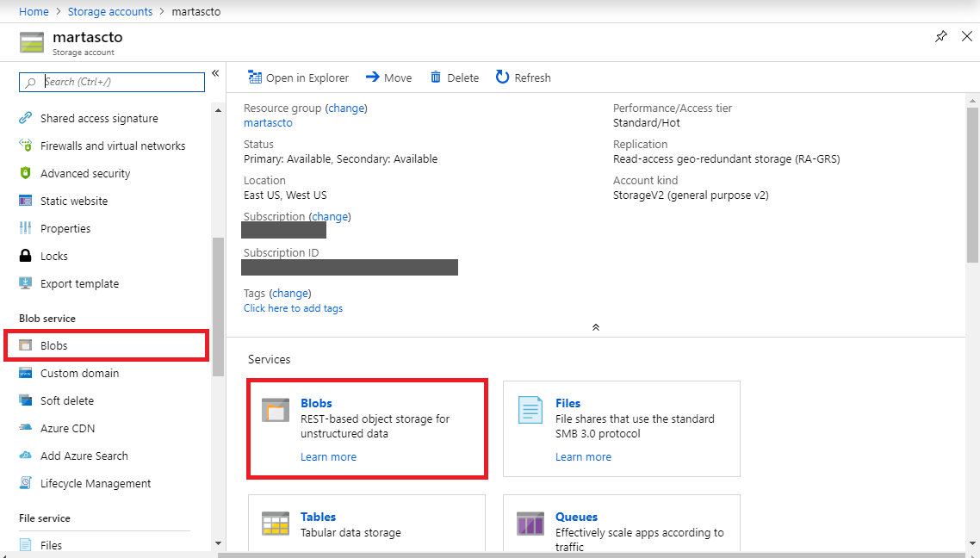
Task: Collapse the essentials section with double up arrow
Action: click(596, 327)
